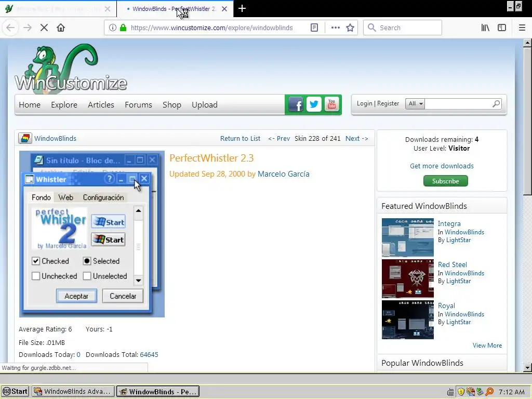Open the Integra skin title link
The width and height of the screenshot is (532, 399).
[x=449, y=223]
